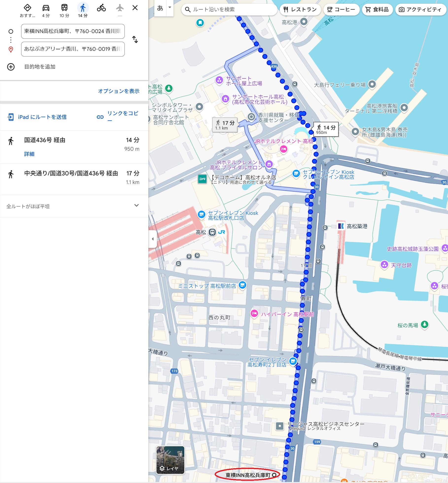Screen dimensions: 448x483
Task: Click the シンボルタワー・マリタイムプラザ marker
Action: (x=199, y=107)
